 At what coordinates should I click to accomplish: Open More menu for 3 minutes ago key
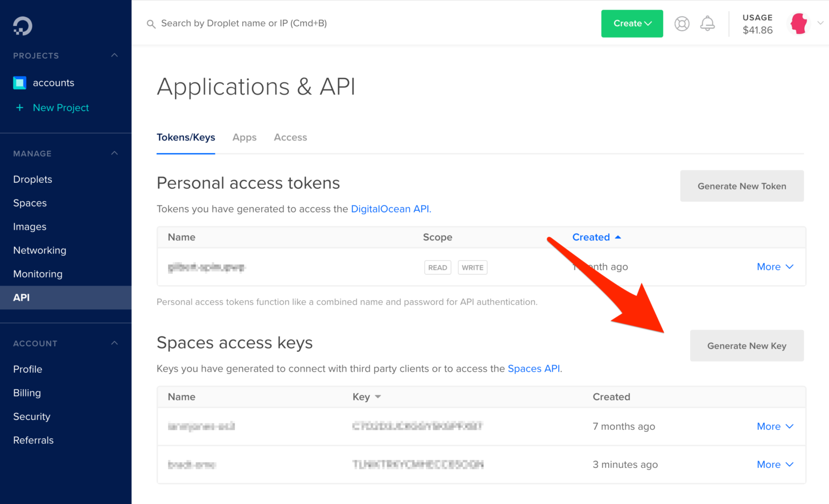[x=775, y=465]
